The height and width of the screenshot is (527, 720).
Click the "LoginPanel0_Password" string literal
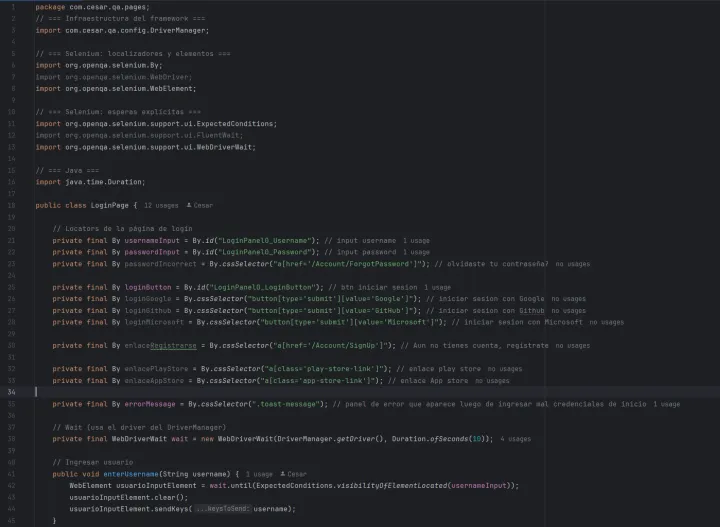[264, 252]
